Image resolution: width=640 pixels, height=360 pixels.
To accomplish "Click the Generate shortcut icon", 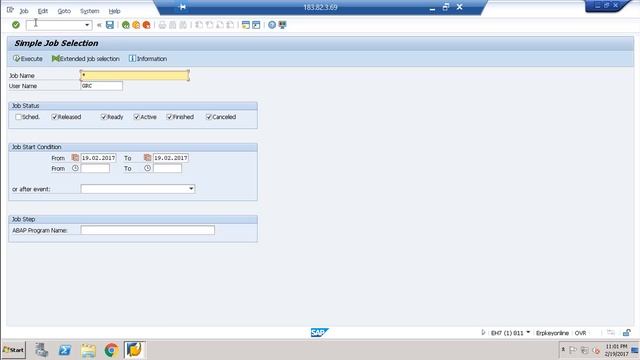I will click(x=256, y=25).
